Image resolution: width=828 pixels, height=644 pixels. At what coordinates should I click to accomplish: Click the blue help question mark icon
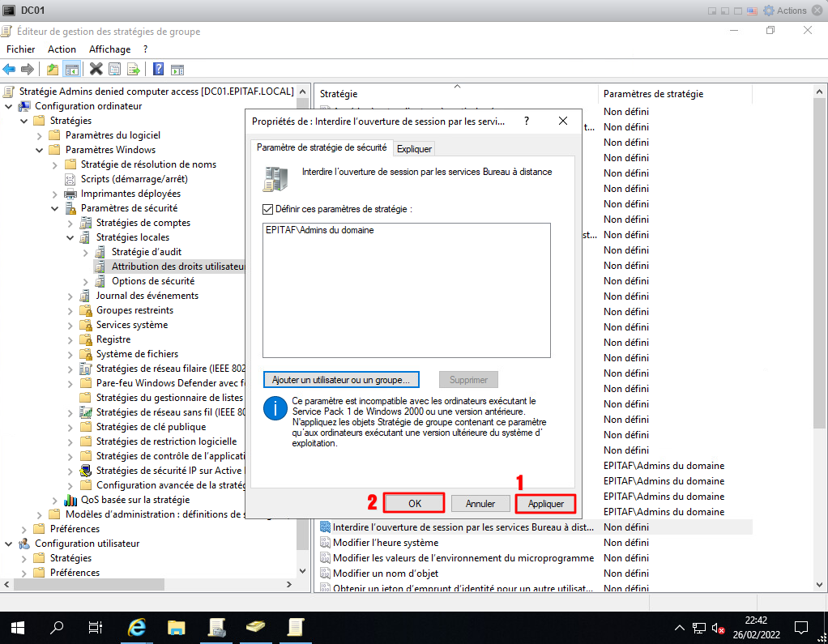[158, 69]
